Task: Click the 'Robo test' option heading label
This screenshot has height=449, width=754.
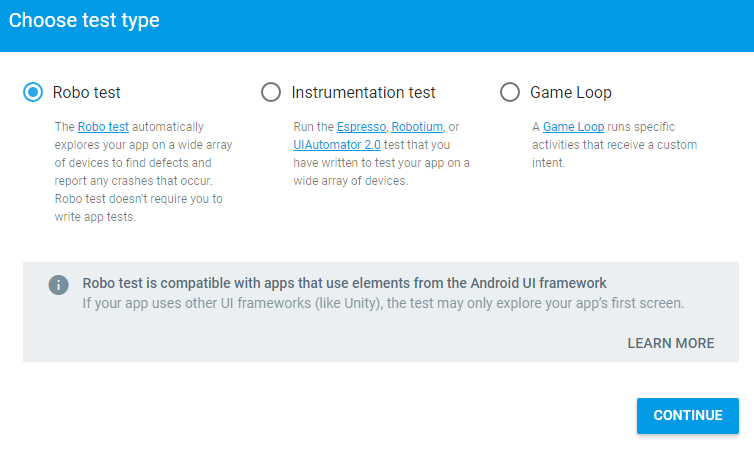Action: (x=87, y=92)
